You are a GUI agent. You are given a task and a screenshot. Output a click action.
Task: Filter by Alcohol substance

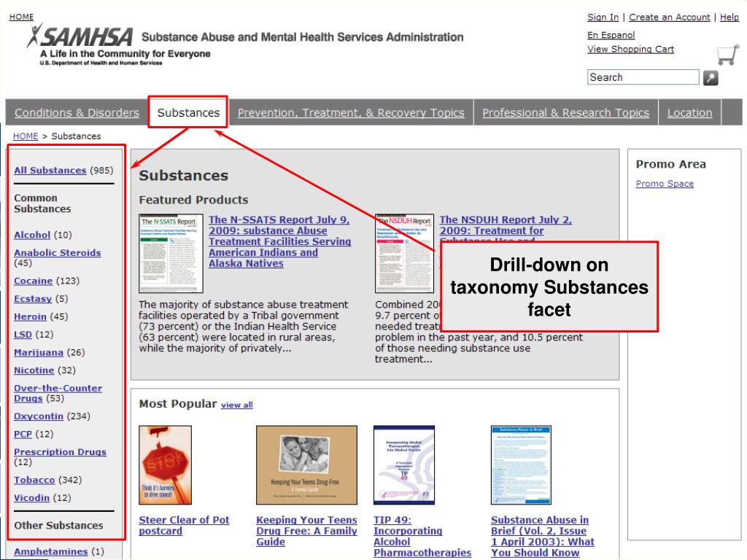(x=32, y=235)
